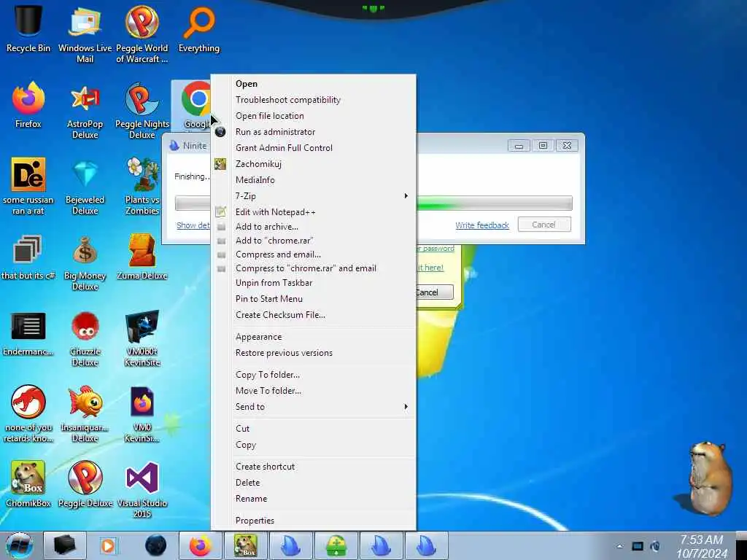The height and width of the screenshot is (560, 747).
Task: Choose Open file location
Action: point(314,116)
